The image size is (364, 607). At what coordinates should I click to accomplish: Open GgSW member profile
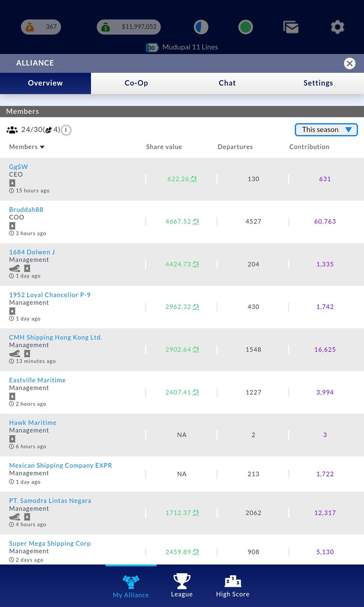19,166
